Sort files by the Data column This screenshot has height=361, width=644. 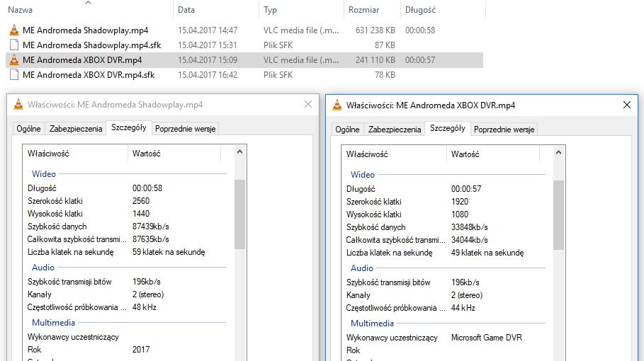[186, 10]
